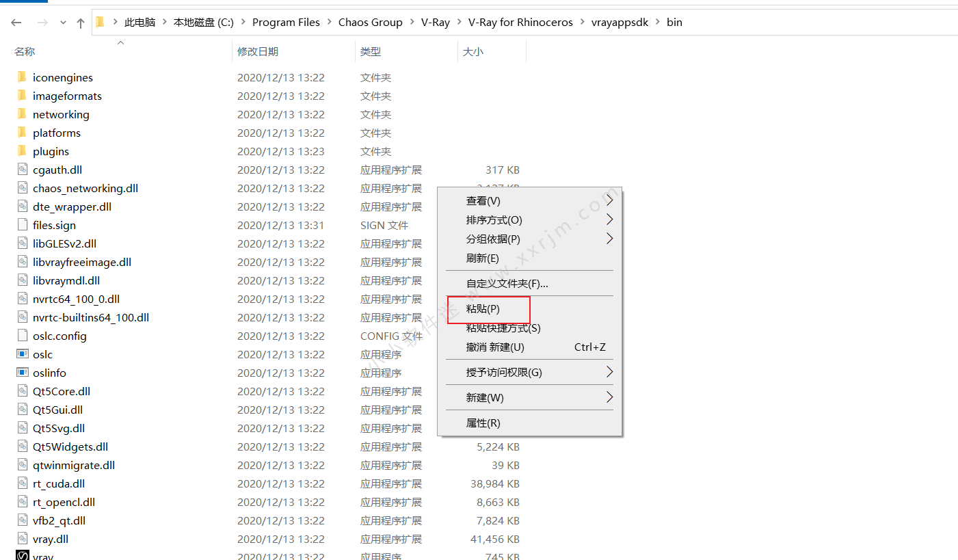Go to V-Ray in address bar
Screen dimensions: 958x560
click(436, 23)
